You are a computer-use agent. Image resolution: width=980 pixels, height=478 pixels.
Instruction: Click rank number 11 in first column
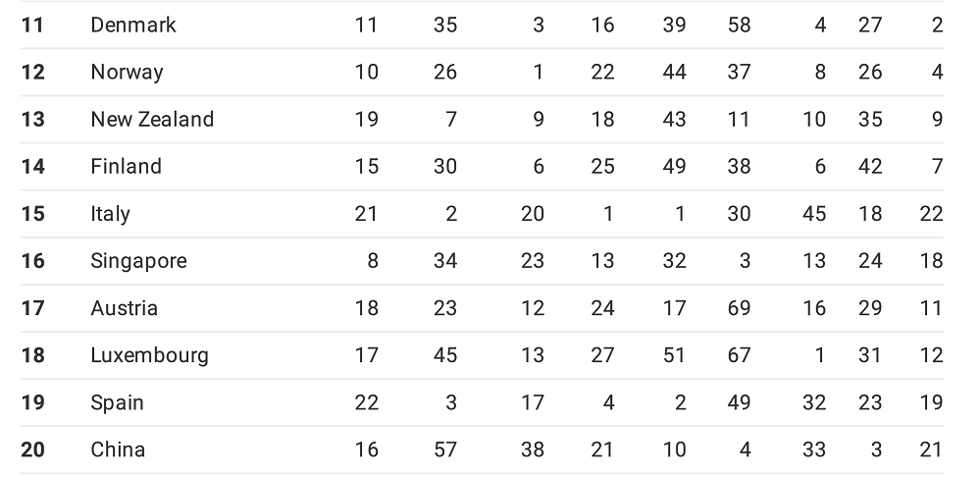point(32,25)
